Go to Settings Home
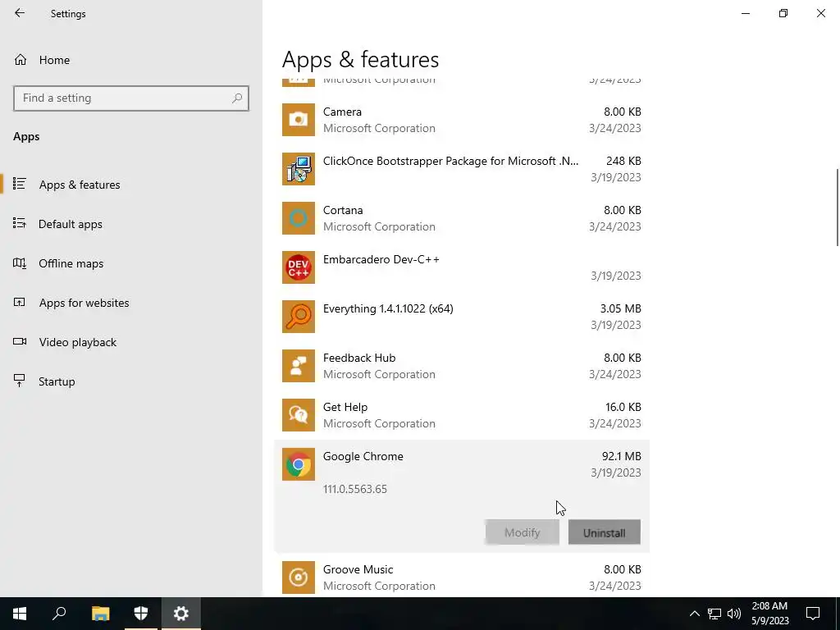The width and height of the screenshot is (840, 630). [131, 60]
